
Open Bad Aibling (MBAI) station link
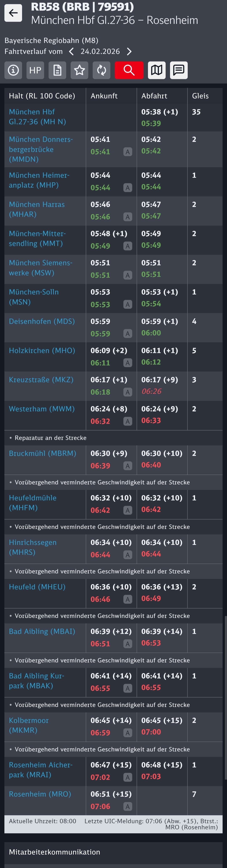click(x=42, y=631)
